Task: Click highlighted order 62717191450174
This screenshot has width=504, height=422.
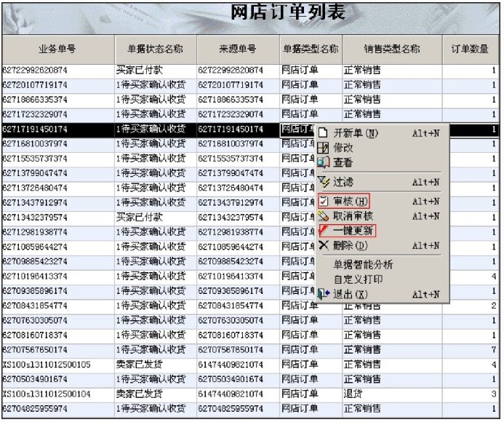Action: pos(35,130)
